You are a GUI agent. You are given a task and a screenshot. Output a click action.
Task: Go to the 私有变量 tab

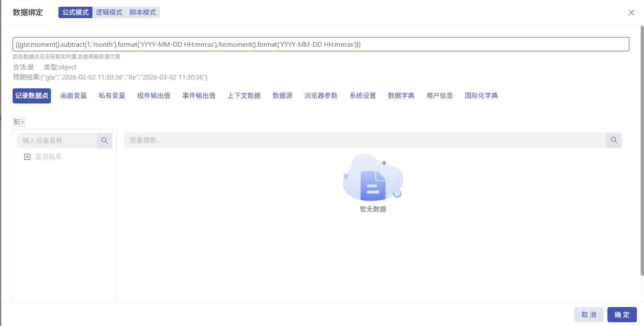coord(112,95)
